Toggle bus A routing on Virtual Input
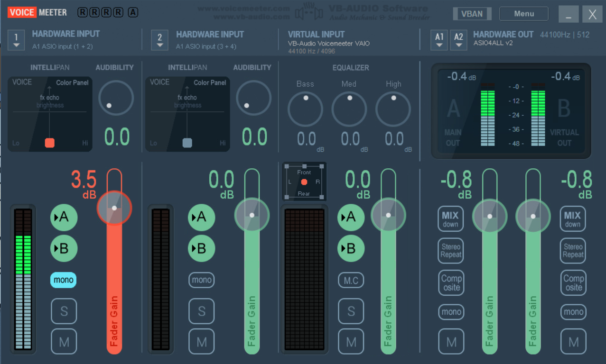 point(351,218)
